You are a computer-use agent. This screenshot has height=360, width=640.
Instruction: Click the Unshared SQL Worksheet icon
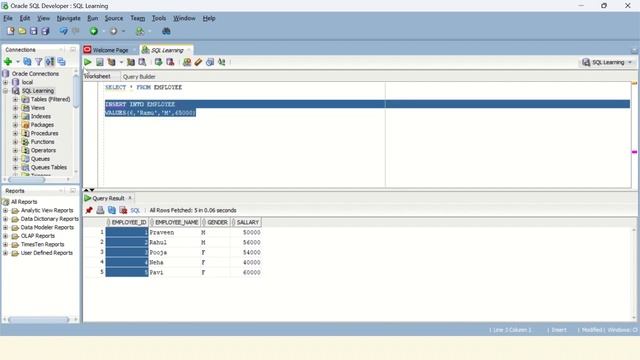coord(187,62)
